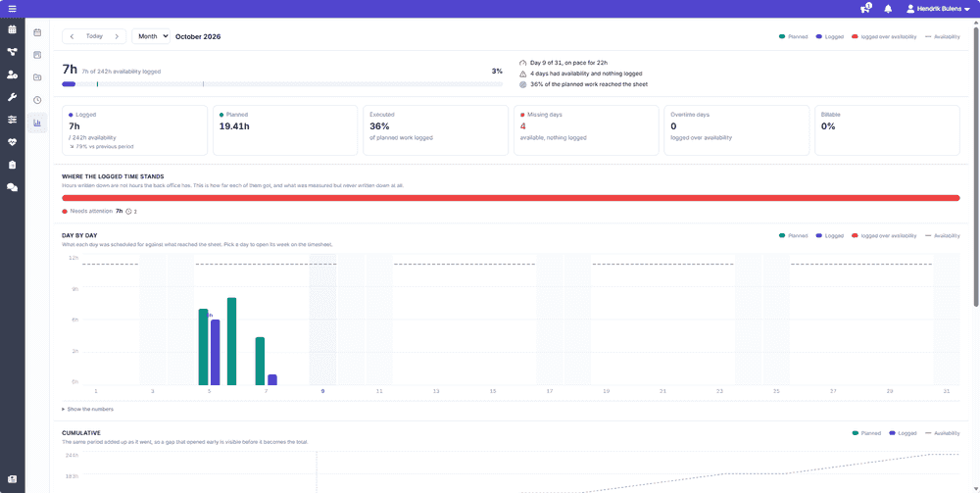This screenshot has width=980, height=493.
Task: Click the October 2026 period title
Action: pyautogui.click(x=198, y=36)
